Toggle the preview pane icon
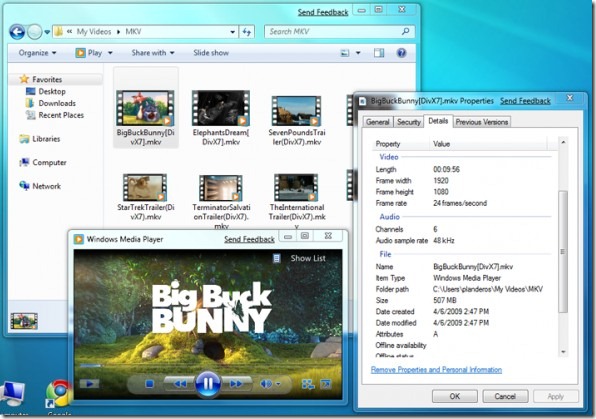The height and width of the screenshot is (419, 596). [379, 53]
